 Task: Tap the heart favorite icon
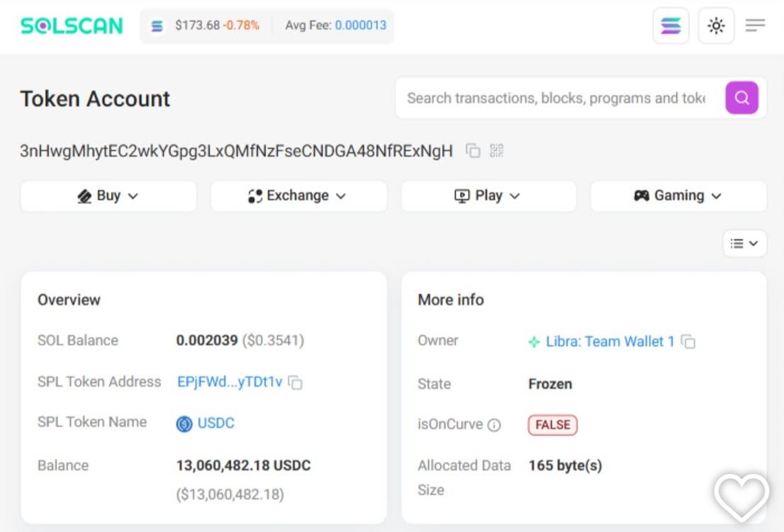tap(741, 497)
